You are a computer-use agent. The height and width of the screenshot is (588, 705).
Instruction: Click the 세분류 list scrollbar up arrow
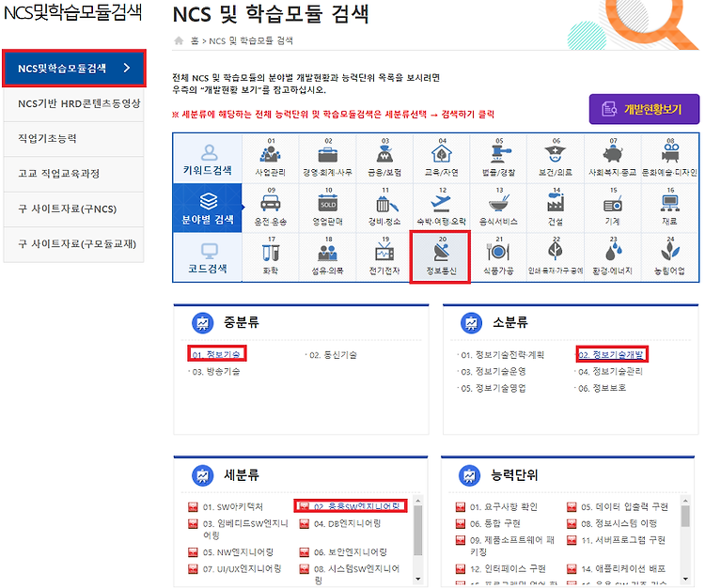[x=418, y=501]
